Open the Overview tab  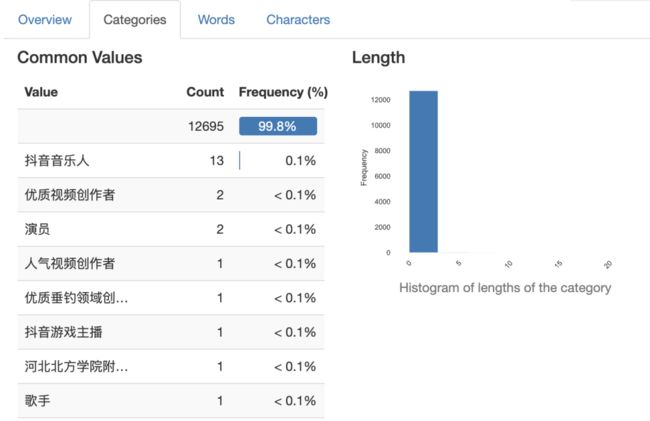click(45, 19)
